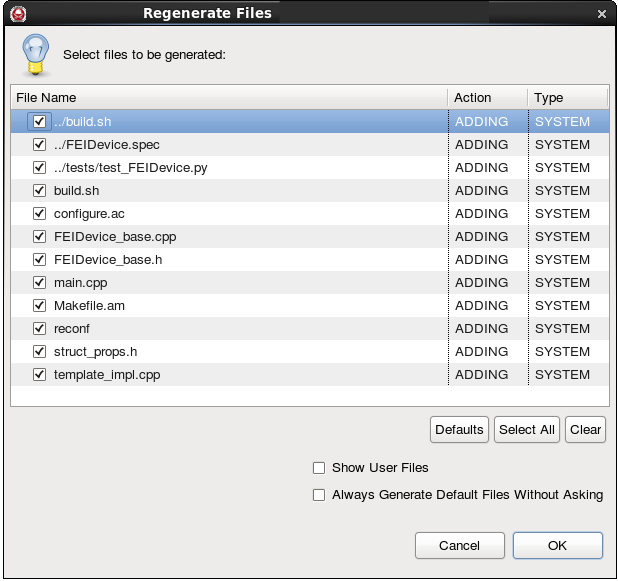
Task: Enable Always Generate Default Files Without Asking
Action: pos(319,495)
